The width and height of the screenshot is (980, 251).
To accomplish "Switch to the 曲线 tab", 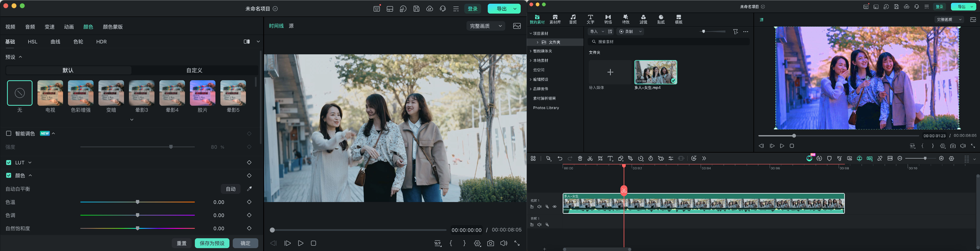I will coord(56,42).
